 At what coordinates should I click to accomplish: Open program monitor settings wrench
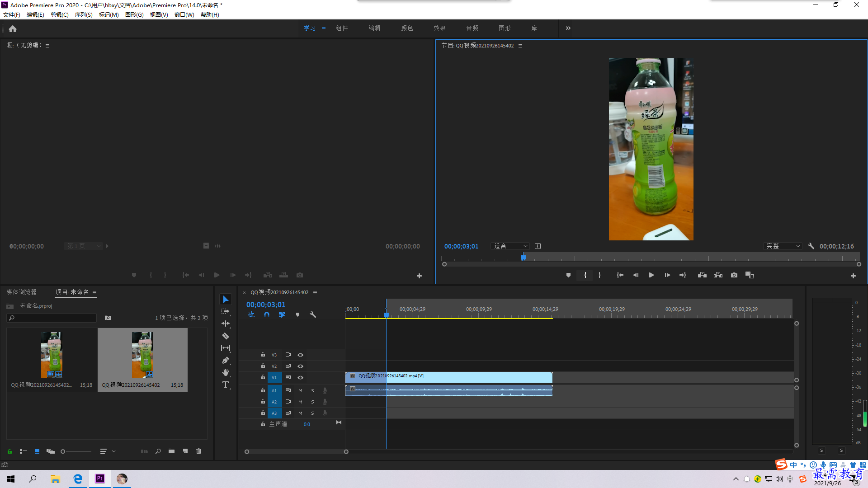tap(811, 246)
